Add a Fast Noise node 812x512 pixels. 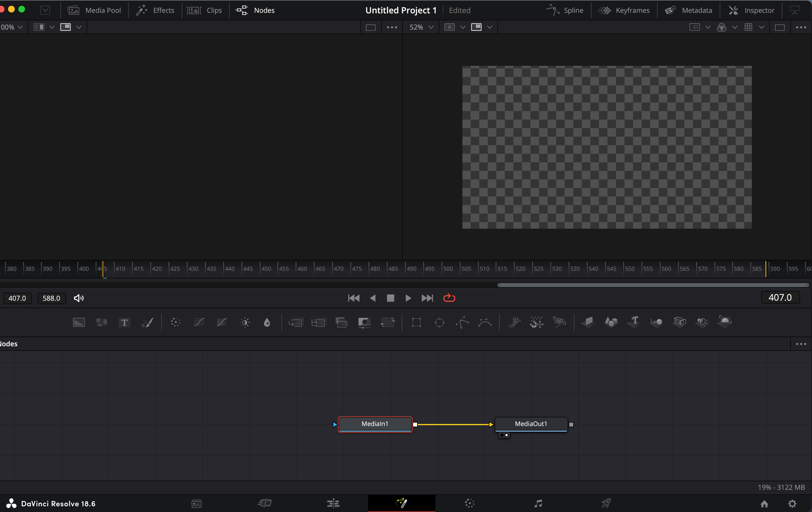coord(101,323)
